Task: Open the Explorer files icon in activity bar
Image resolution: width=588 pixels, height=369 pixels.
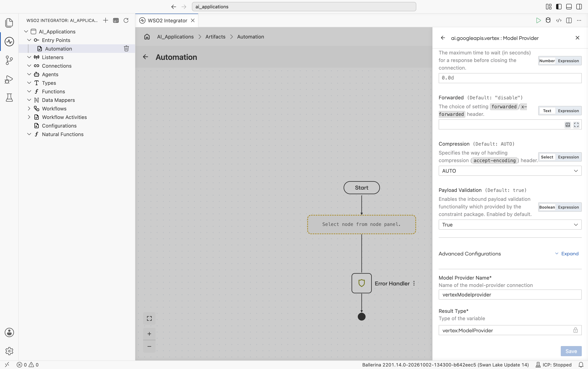Action: point(9,23)
